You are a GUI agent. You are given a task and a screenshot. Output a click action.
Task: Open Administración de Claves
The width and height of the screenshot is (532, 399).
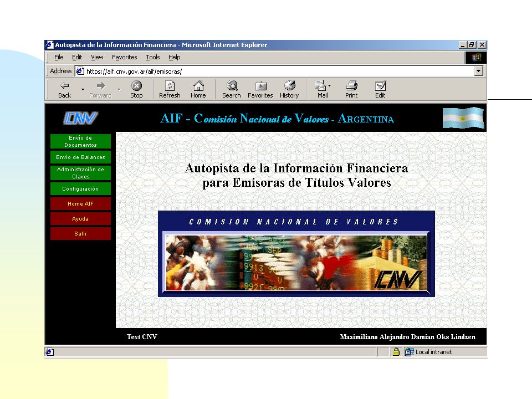click(80, 173)
